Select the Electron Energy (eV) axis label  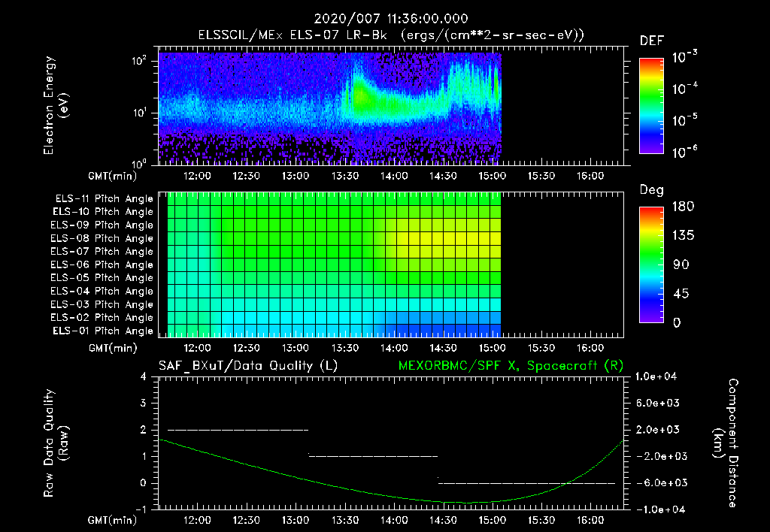pyautogui.click(x=56, y=105)
